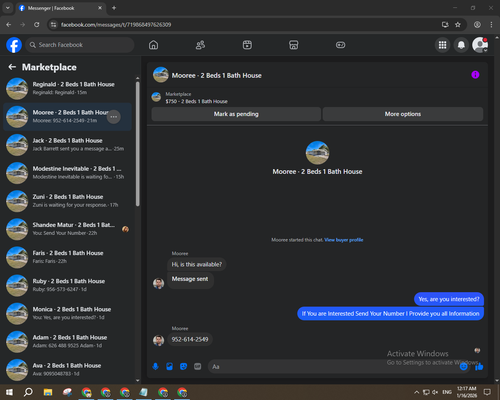Click the conversation list scrollbar

click(x=138, y=143)
